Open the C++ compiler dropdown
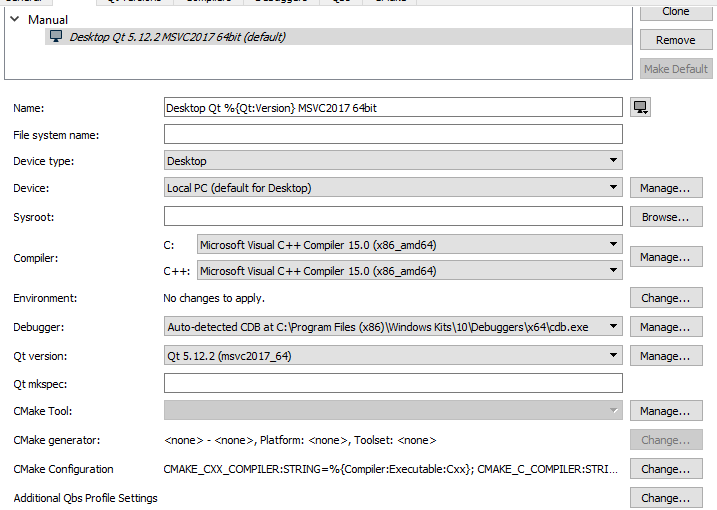This screenshot has height=510, width=717. pos(410,270)
